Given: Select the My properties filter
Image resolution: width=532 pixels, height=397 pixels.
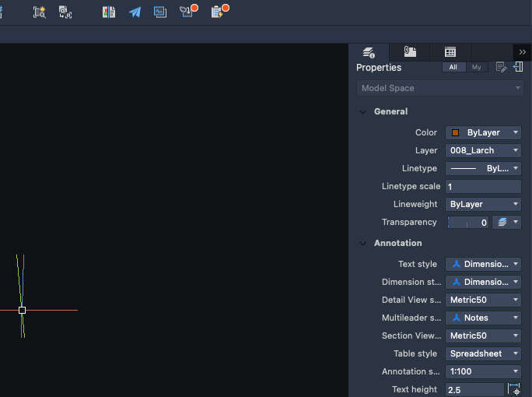Looking at the screenshot, I should pyautogui.click(x=476, y=67).
